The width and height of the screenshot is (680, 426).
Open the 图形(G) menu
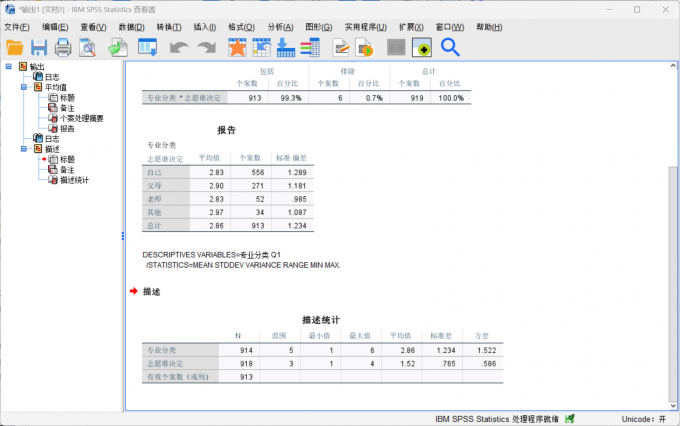pyautogui.click(x=319, y=26)
